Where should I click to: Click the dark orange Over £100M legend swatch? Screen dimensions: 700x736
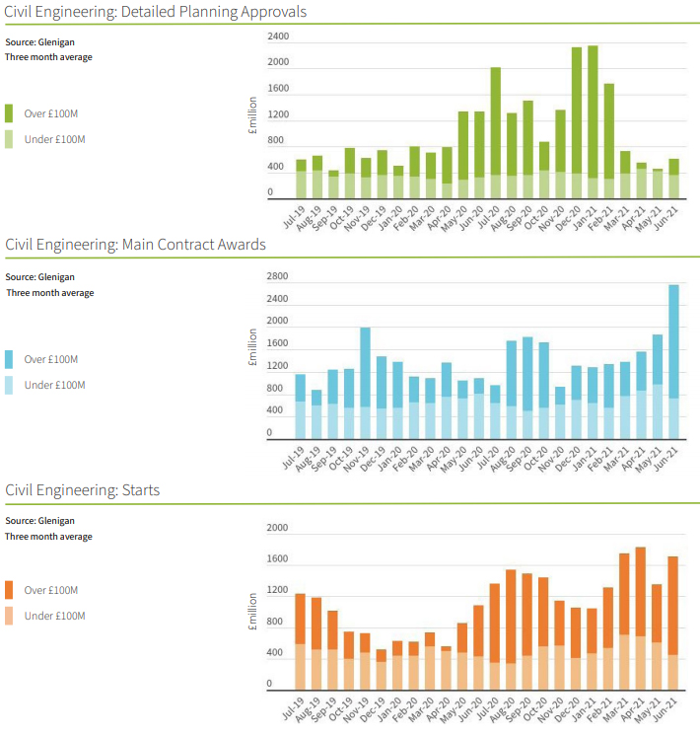(x=10, y=590)
